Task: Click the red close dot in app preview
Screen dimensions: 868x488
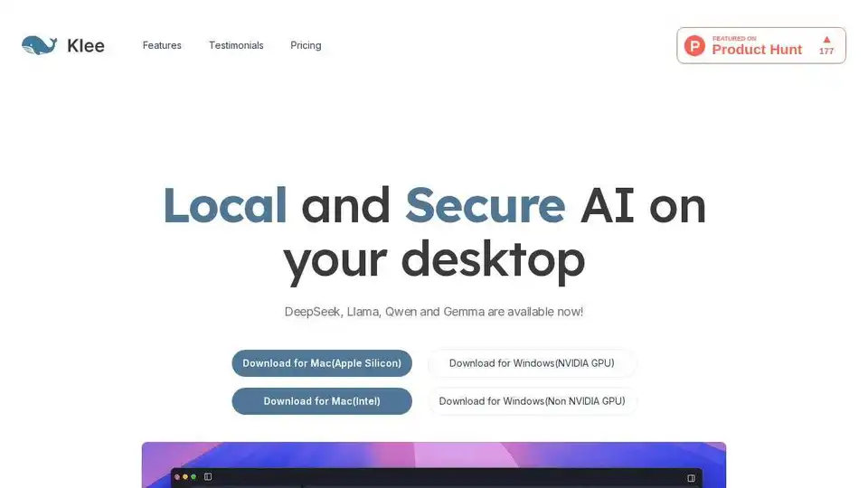Action: [177, 477]
